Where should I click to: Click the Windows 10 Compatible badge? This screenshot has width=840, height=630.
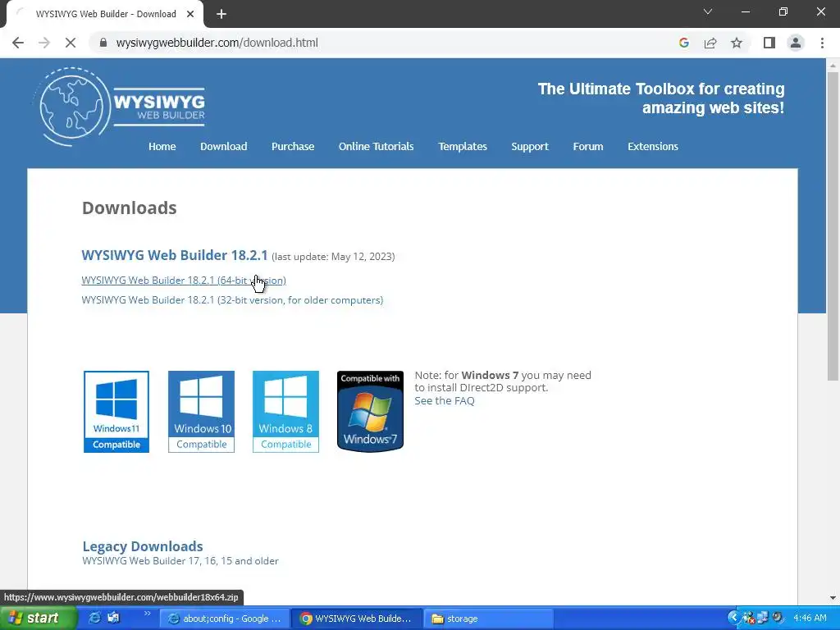[x=202, y=412]
